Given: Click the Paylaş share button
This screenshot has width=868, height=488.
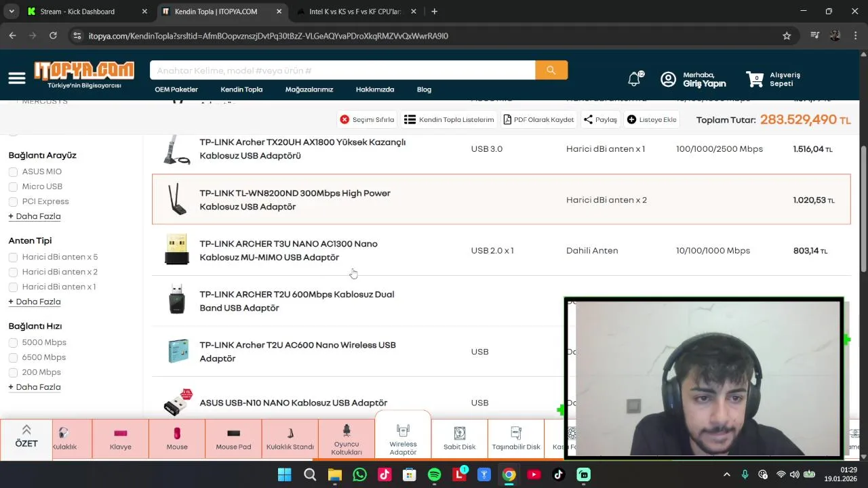Looking at the screenshot, I should tap(600, 120).
